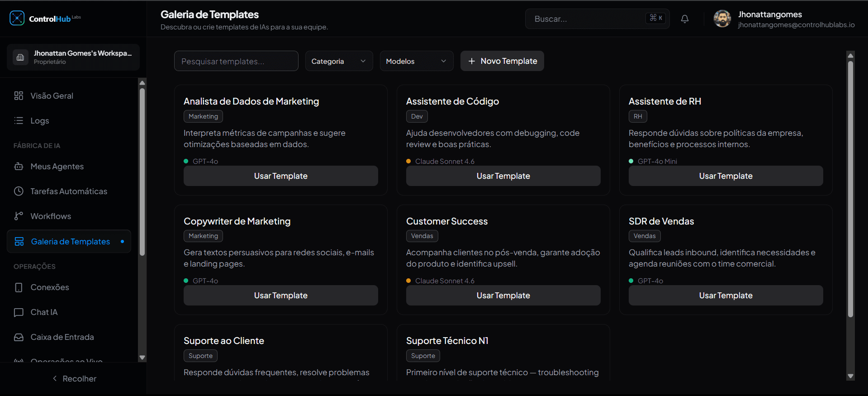Click Marketing tag on Analista de Dados card
The width and height of the screenshot is (868, 396).
[x=203, y=116]
